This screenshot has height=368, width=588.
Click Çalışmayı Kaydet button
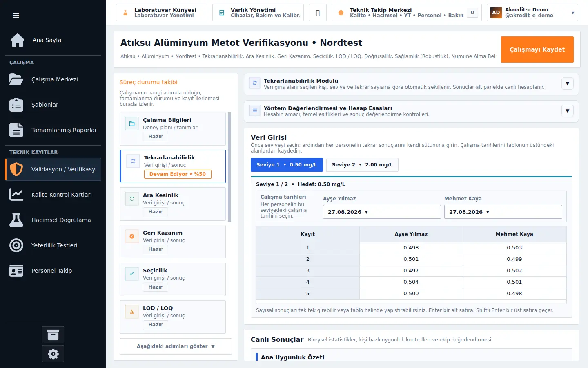point(537,49)
